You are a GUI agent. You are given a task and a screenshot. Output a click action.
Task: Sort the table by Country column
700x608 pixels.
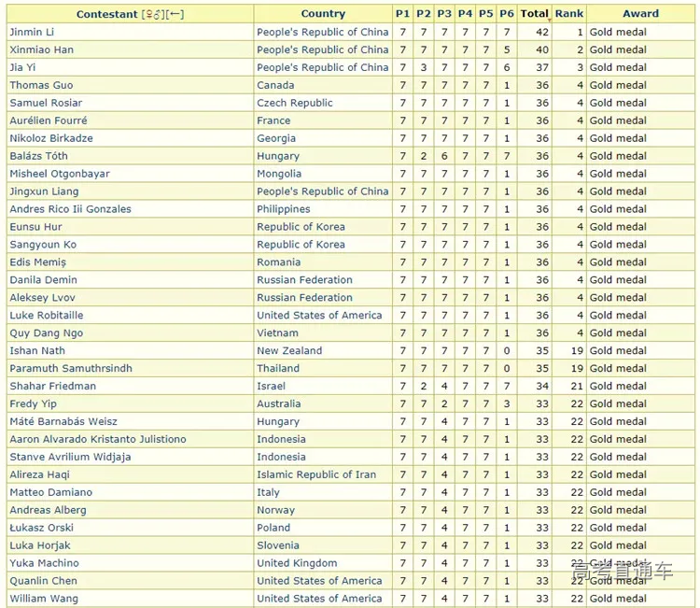pos(323,14)
